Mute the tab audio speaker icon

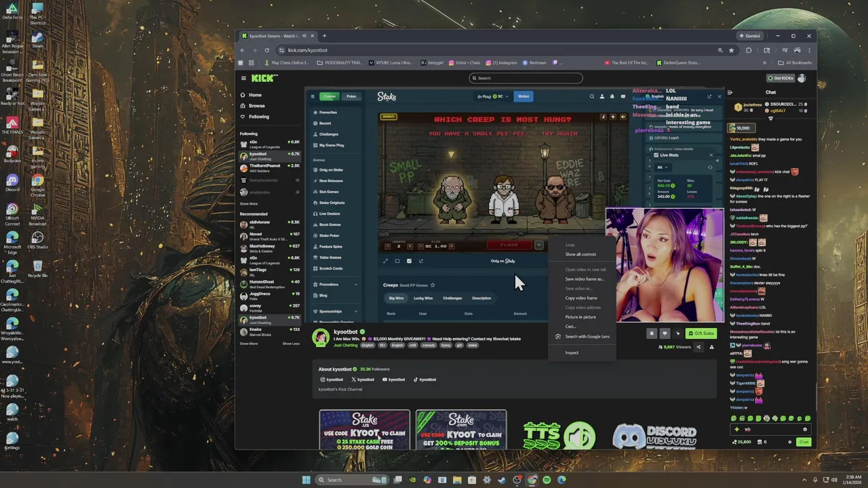point(304,36)
